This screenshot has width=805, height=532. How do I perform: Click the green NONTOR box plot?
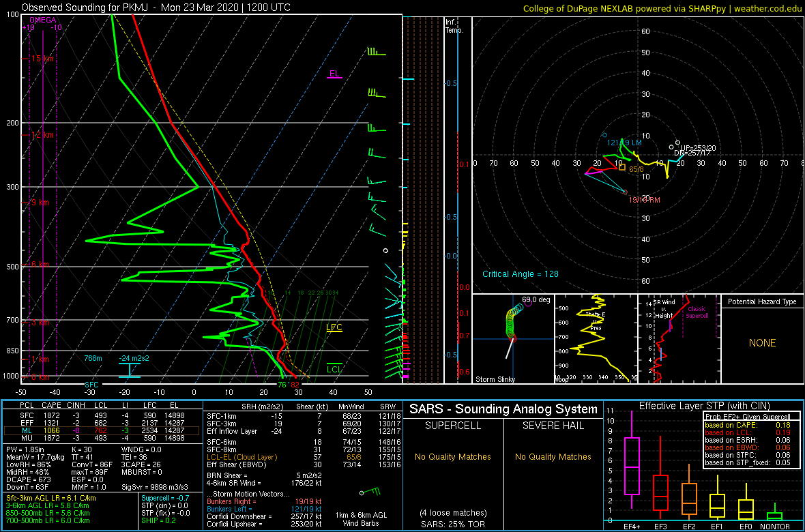775,516
